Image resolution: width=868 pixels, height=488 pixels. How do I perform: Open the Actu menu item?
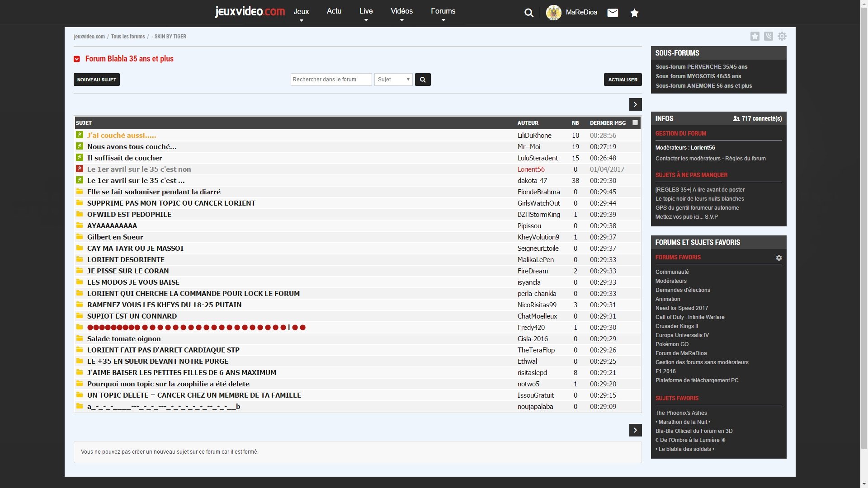pyautogui.click(x=334, y=11)
